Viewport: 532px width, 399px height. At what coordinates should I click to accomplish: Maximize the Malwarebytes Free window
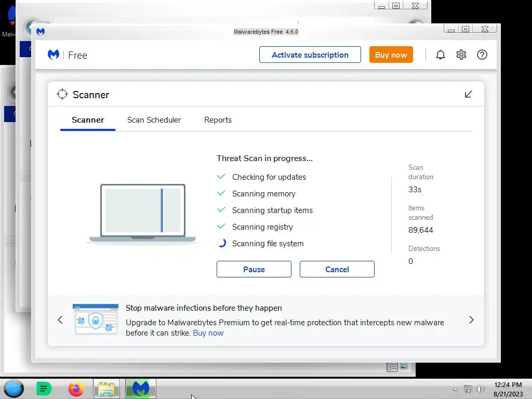click(x=465, y=29)
